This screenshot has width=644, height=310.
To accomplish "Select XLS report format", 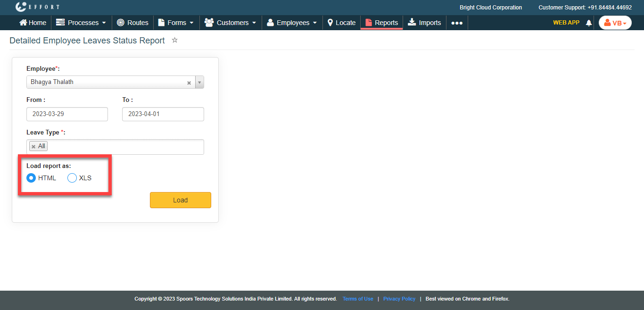I will [x=72, y=178].
